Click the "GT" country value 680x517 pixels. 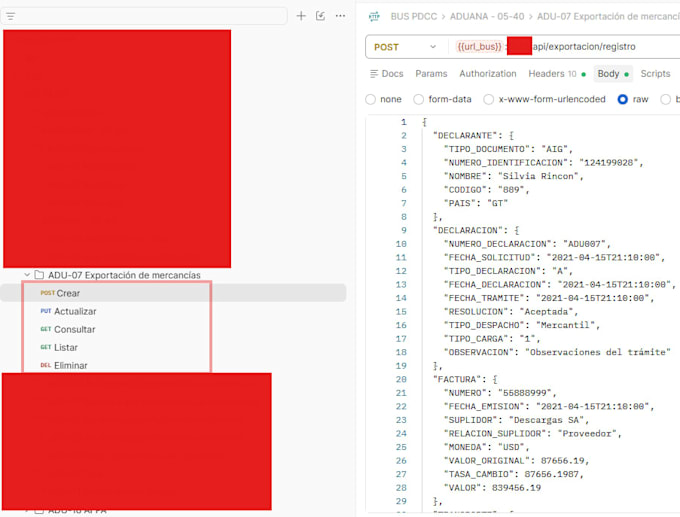pyautogui.click(x=497, y=203)
